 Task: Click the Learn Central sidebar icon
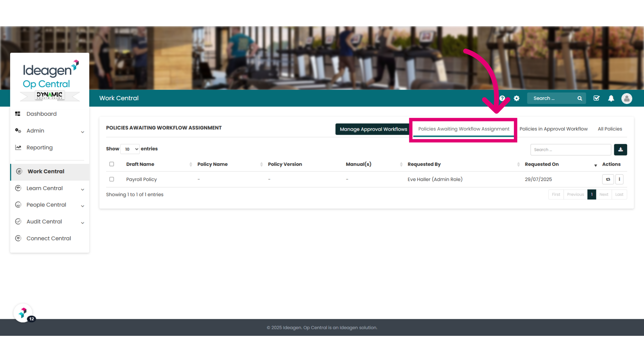coord(18,188)
